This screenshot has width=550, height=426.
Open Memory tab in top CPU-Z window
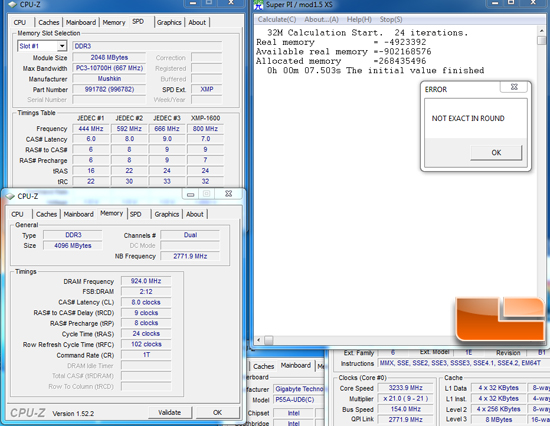point(114,22)
